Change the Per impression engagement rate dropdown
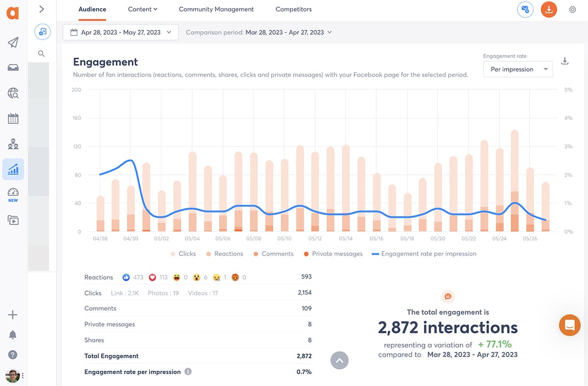The width and height of the screenshot is (588, 386). (518, 69)
